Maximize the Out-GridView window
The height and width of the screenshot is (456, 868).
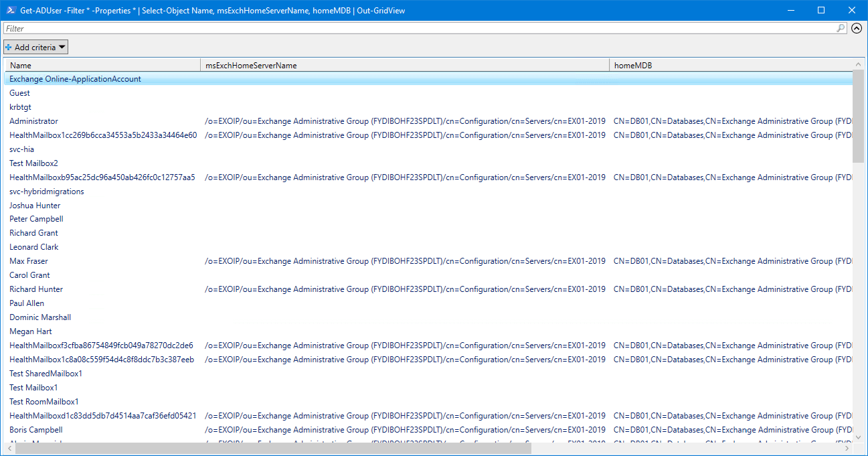click(821, 10)
